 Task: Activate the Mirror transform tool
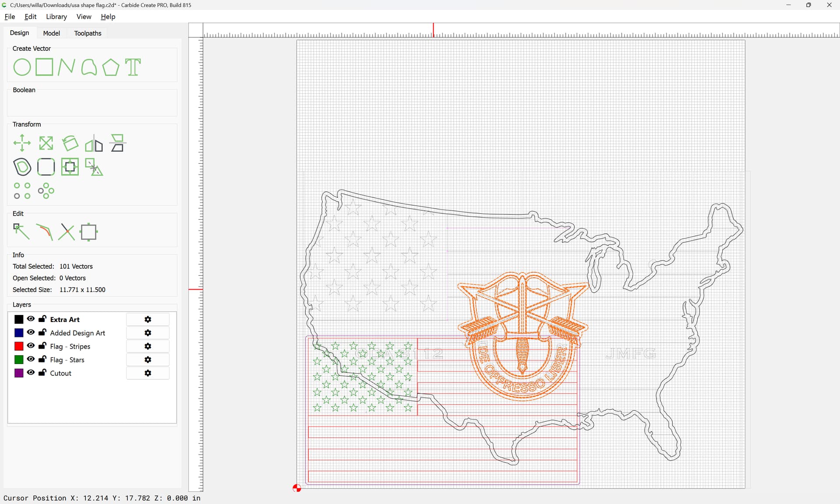(94, 143)
